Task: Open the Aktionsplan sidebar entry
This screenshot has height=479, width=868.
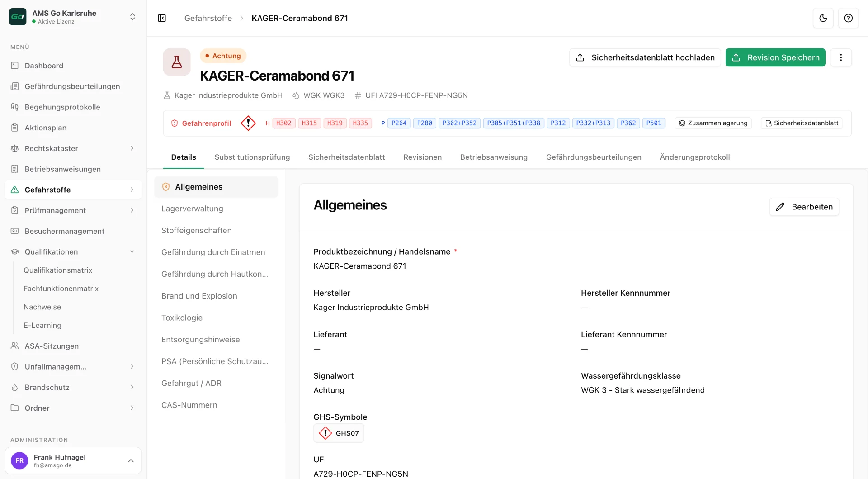Action: (x=73, y=128)
